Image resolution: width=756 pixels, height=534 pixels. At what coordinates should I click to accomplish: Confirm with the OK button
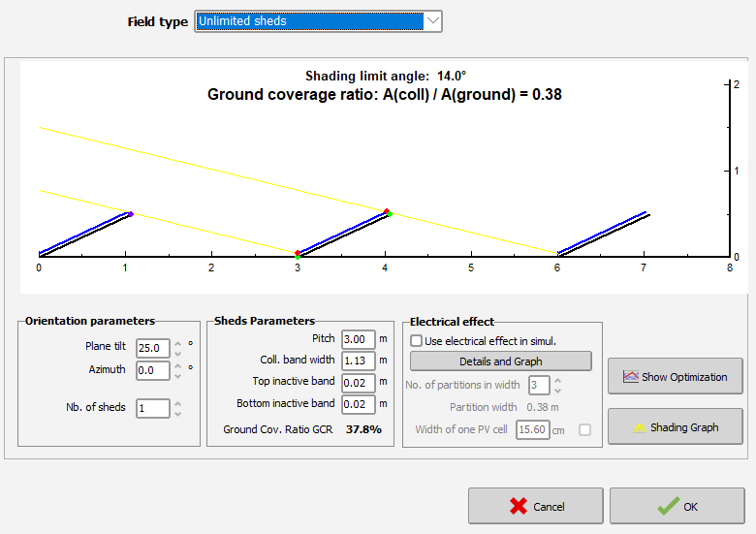[x=677, y=506]
